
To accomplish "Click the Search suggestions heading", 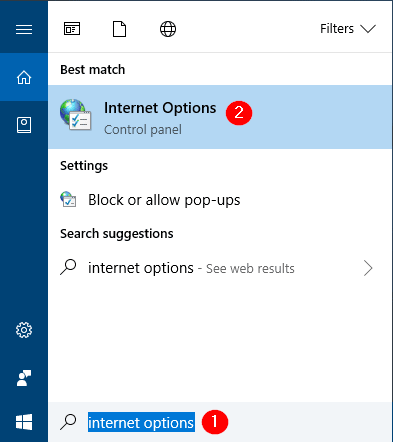I will pos(117,234).
